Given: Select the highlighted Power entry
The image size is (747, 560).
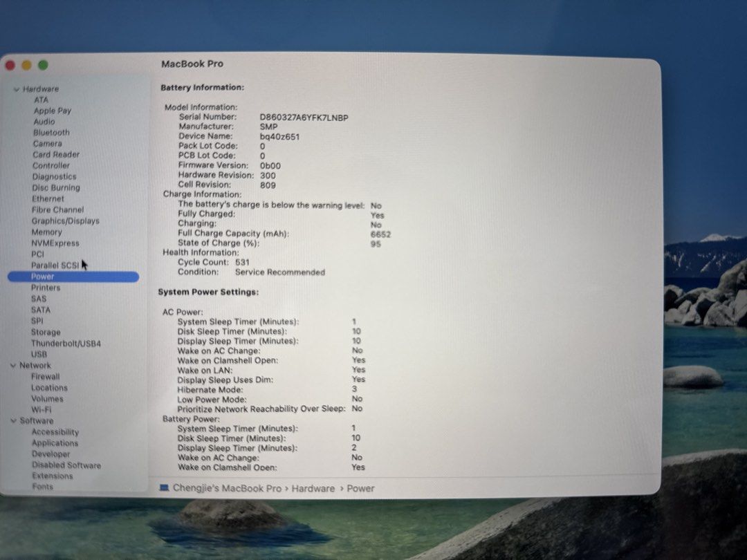Looking at the screenshot, I should 73,277.
